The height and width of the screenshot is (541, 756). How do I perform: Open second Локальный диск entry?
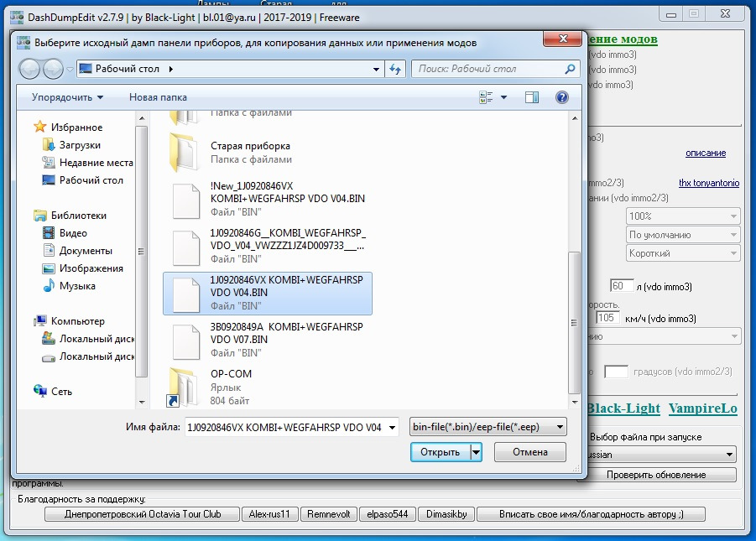[x=96, y=356]
